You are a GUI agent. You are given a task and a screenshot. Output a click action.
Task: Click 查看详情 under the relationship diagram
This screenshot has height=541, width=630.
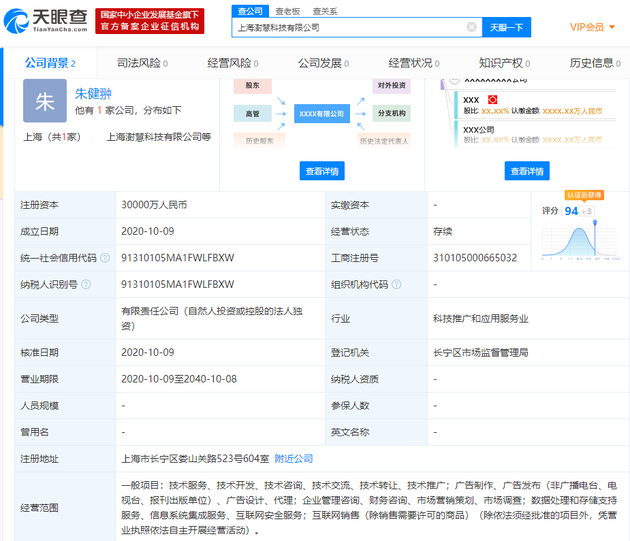pyautogui.click(x=322, y=171)
